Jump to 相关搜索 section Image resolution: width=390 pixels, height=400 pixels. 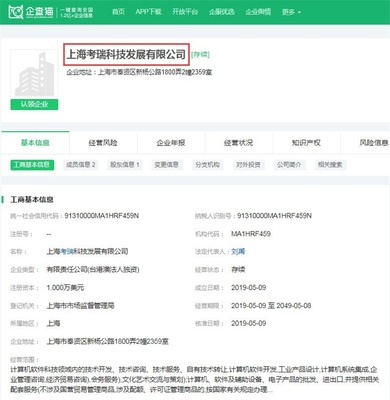point(330,165)
